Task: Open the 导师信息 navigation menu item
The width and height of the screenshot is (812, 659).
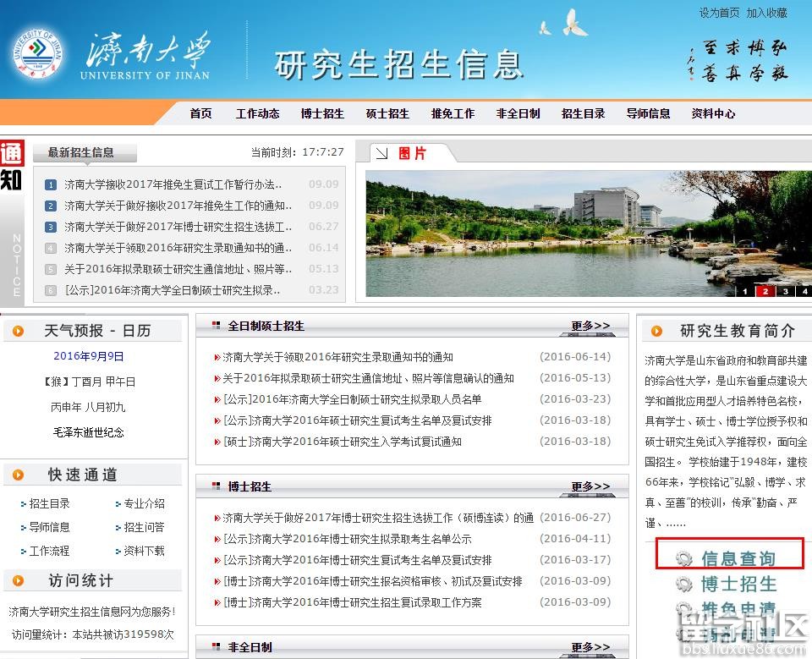Action: pyautogui.click(x=648, y=113)
